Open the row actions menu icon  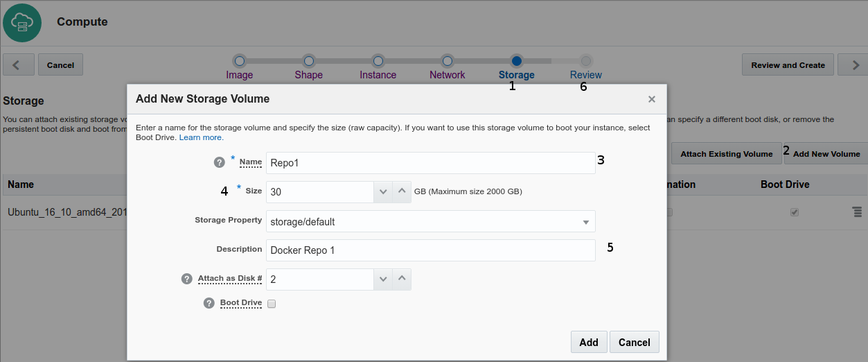(x=857, y=212)
